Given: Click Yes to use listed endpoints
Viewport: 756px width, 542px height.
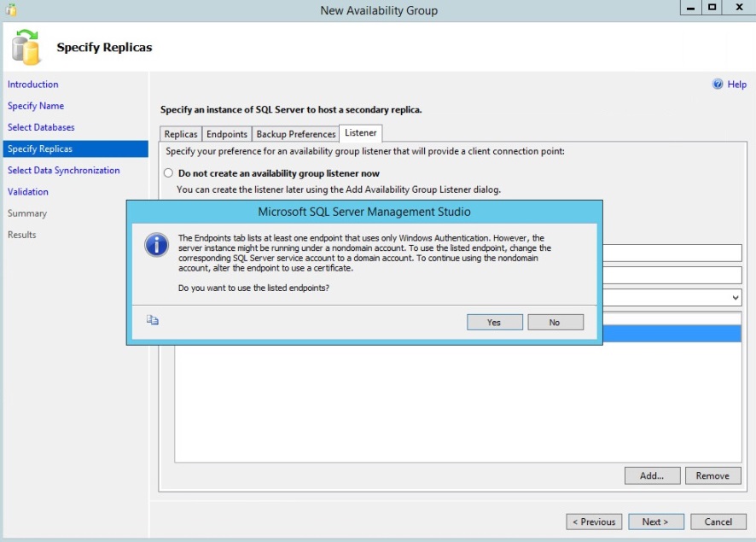Looking at the screenshot, I should [x=495, y=322].
